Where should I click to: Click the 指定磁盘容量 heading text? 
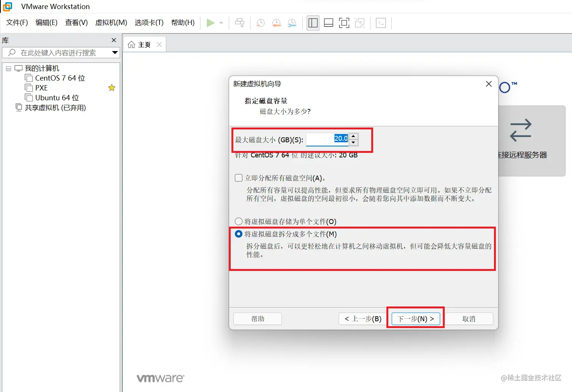pos(266,101)
